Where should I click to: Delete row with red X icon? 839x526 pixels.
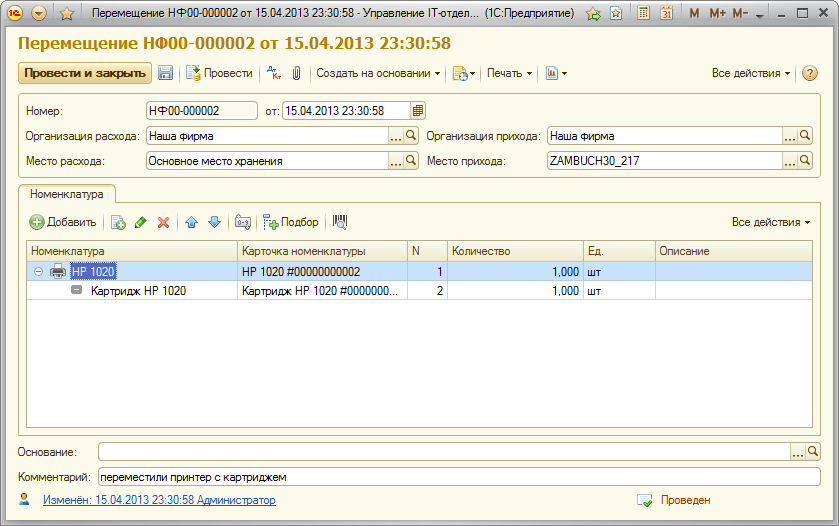pyautogui.click(x=164, y=222)
